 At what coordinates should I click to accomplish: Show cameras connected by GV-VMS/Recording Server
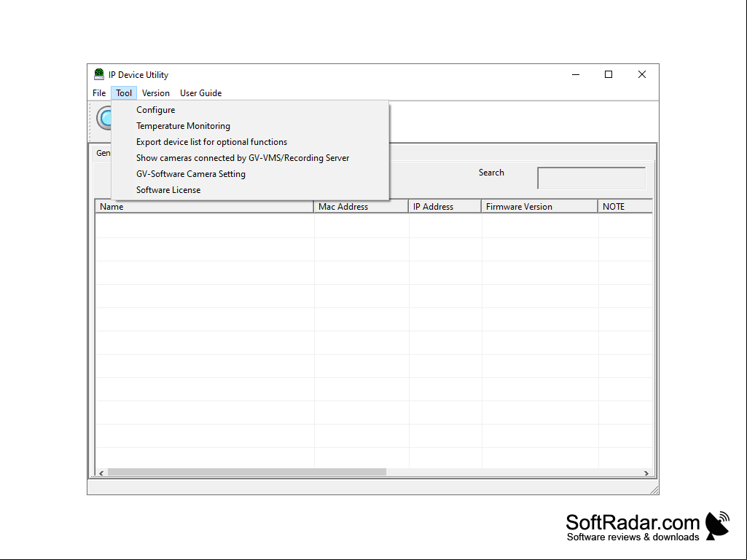(250, 158)
